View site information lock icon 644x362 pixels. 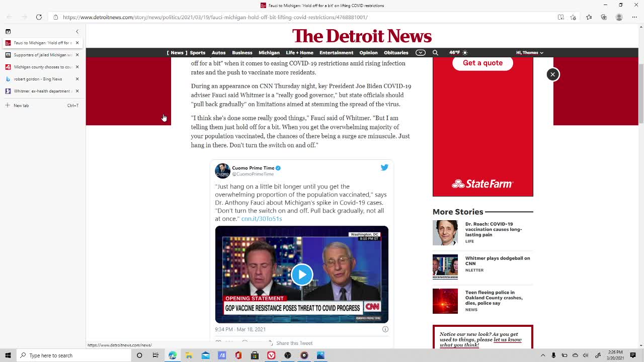[56, 17]
